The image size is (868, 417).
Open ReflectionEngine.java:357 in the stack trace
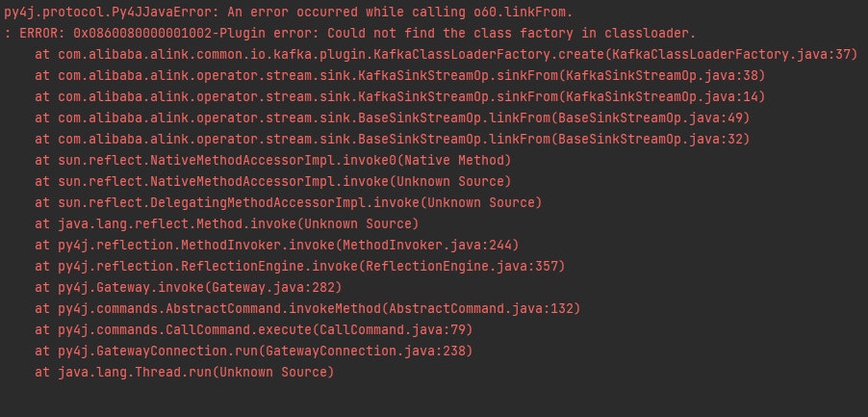[x=461, y=267]
